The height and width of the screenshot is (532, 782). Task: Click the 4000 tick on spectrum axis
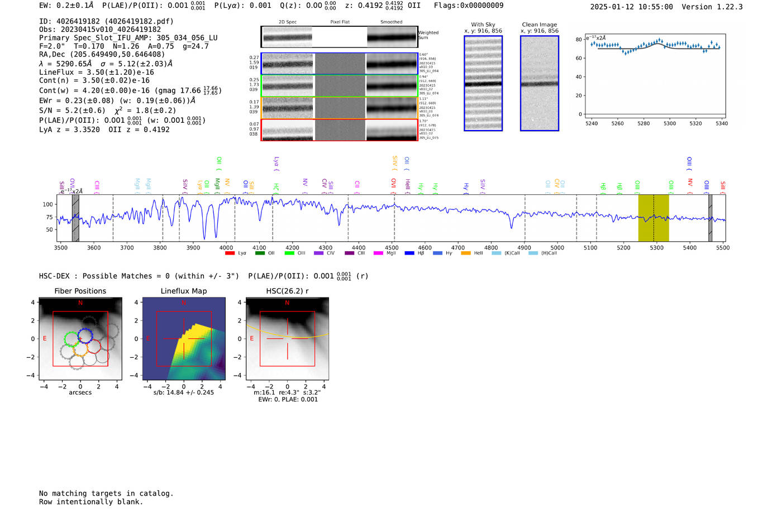click(226, 247)
